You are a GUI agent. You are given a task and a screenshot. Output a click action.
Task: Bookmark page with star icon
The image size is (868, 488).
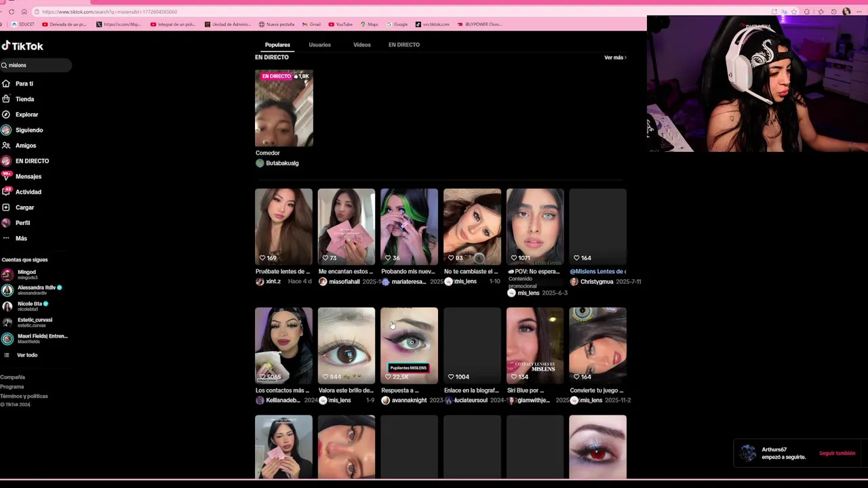point(794,12)
